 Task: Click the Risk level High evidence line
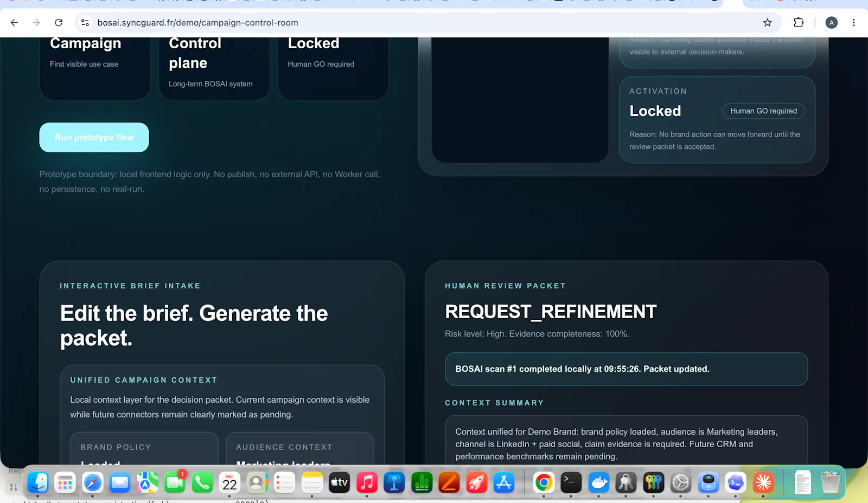pyautogui.click(x=537, y=334)
